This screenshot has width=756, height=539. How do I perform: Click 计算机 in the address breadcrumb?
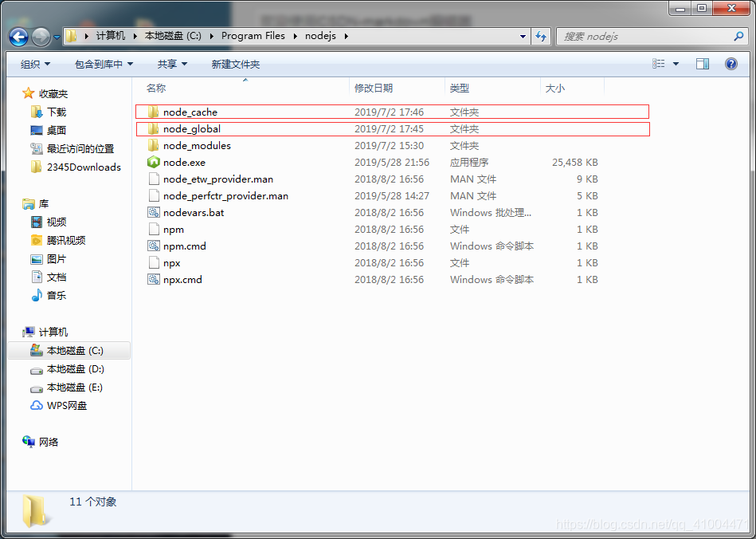point(111,36)
